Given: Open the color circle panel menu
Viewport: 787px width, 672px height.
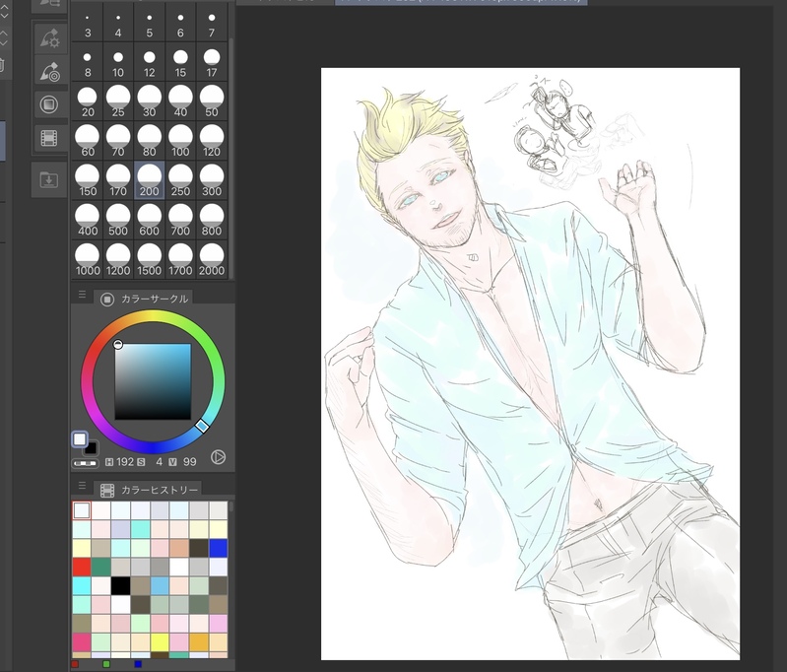Looking at the screenshot, I should [83, 295].
